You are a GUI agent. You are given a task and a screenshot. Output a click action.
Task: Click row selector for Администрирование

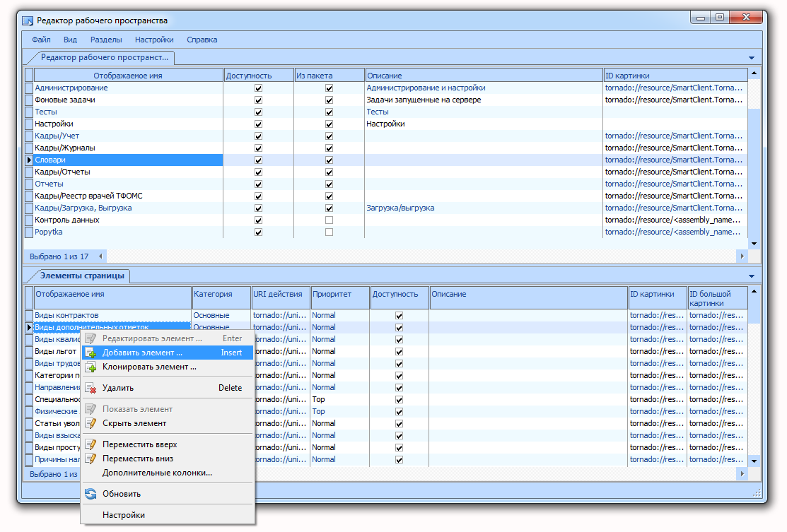point(29,88)
